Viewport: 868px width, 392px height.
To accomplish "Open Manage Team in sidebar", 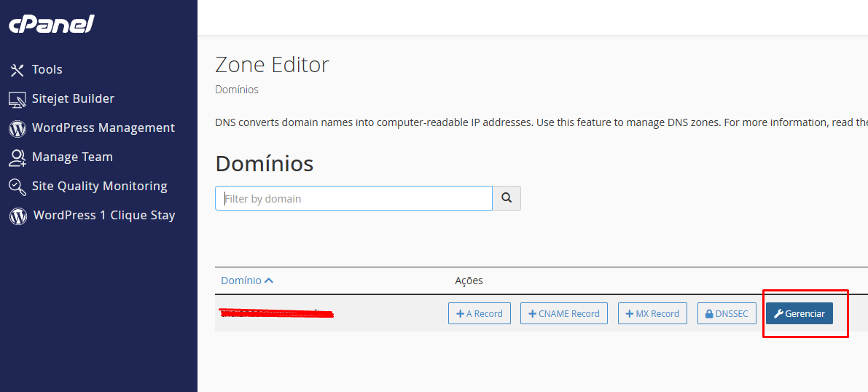I will pos(73,157).
